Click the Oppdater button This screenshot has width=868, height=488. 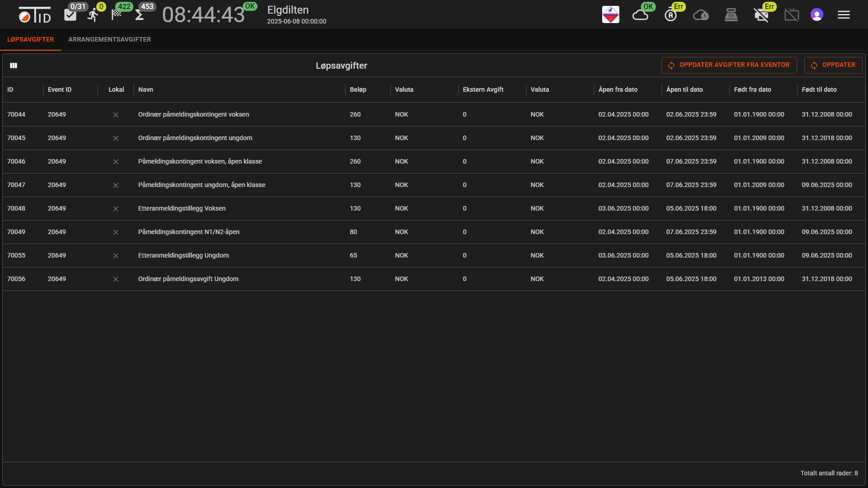click(833, 65)
